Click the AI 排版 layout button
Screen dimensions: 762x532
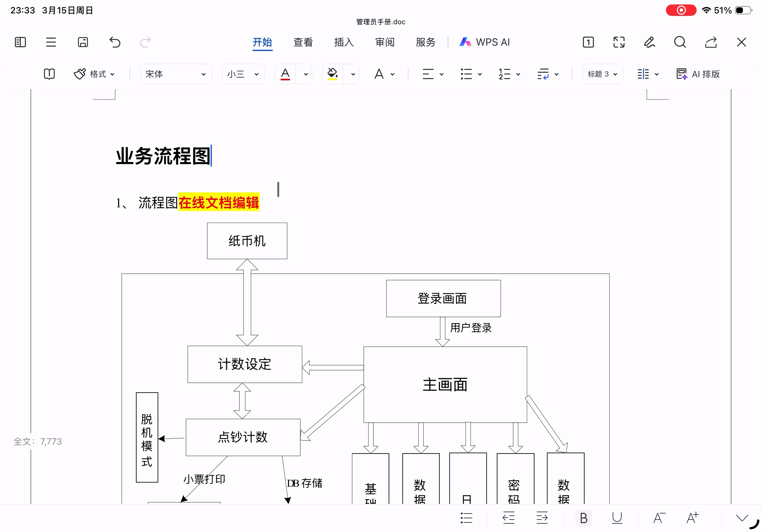(698, 74)
